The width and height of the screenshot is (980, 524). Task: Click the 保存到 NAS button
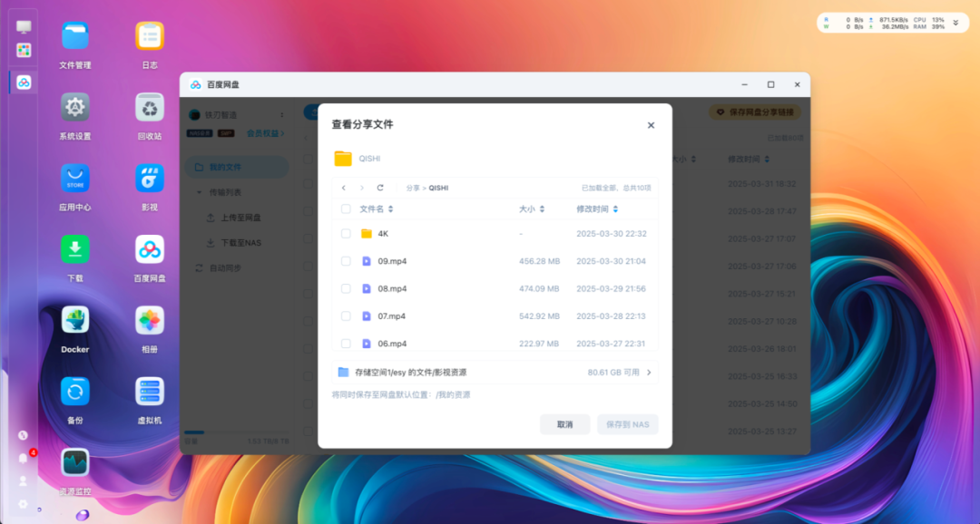click(x=628, y=424)
